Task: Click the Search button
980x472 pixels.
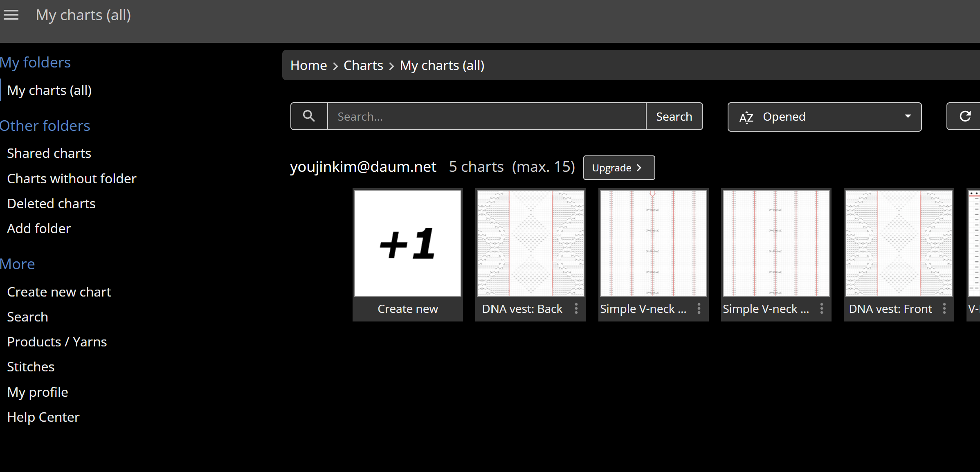Action: (674, 117)
